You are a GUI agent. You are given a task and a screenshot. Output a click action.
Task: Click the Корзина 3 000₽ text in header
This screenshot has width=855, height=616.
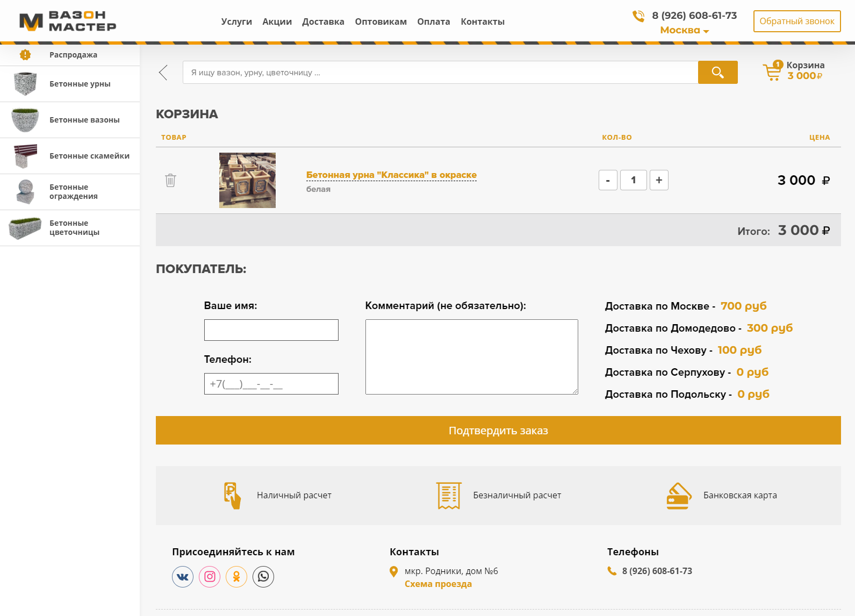tap(805, 70)
